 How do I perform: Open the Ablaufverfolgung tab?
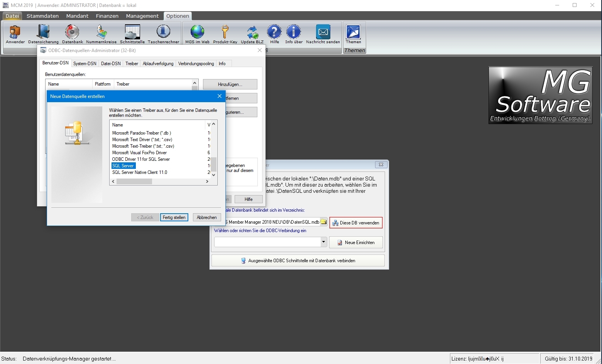[158, 64]
